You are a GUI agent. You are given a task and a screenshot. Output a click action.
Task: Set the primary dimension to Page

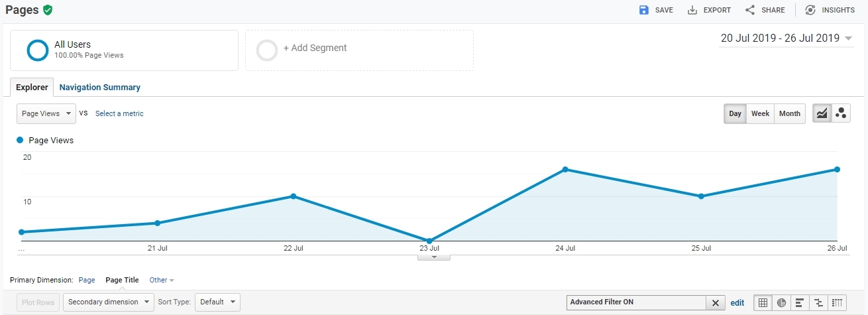(x=87, y=280)
